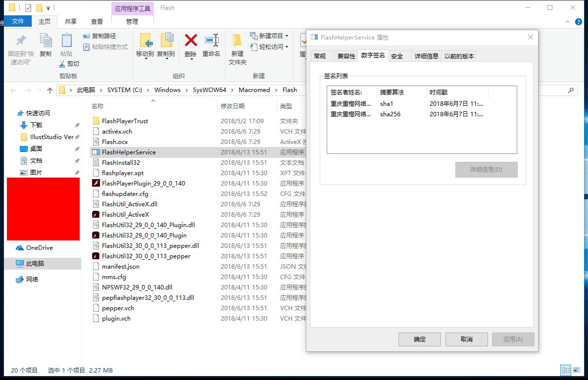Select Network in navigation pane
588x380 pixels.
click(32, 279)
